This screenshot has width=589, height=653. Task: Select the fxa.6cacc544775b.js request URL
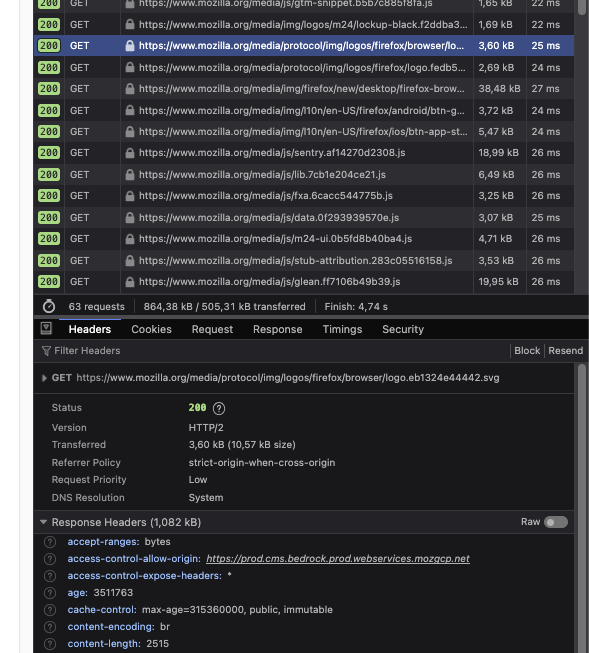pyautogui.click(x=266, y=196)
